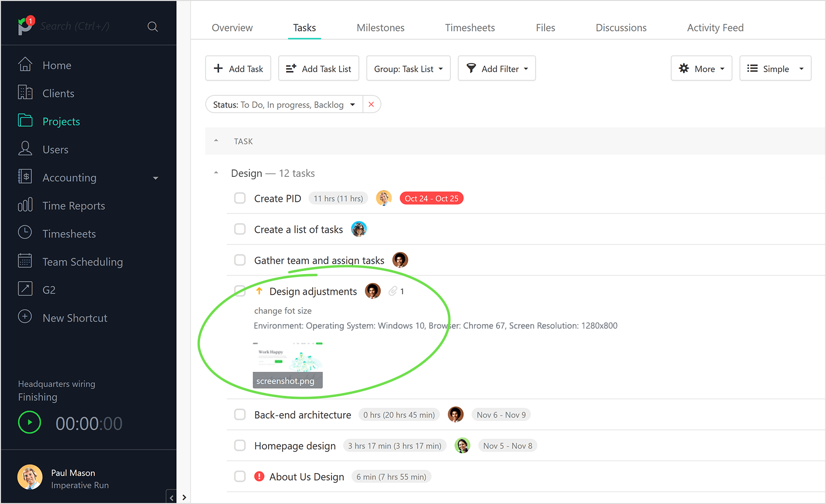Collapse the Design task group
This screenshot has width=826, height=504.
click(x=216, y=172)
